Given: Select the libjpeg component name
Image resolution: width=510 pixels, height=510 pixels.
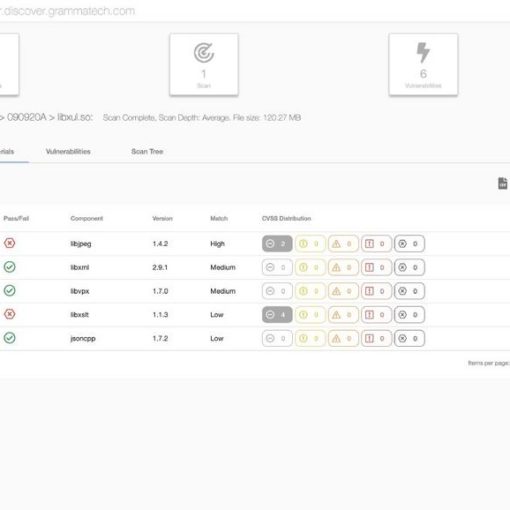Looking at the screenshot, I should click(81, 244).
